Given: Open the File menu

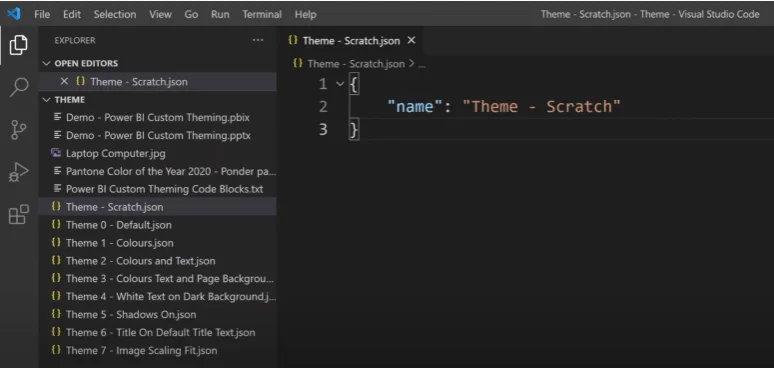Looking at the screenshot, I should point(42,14).
